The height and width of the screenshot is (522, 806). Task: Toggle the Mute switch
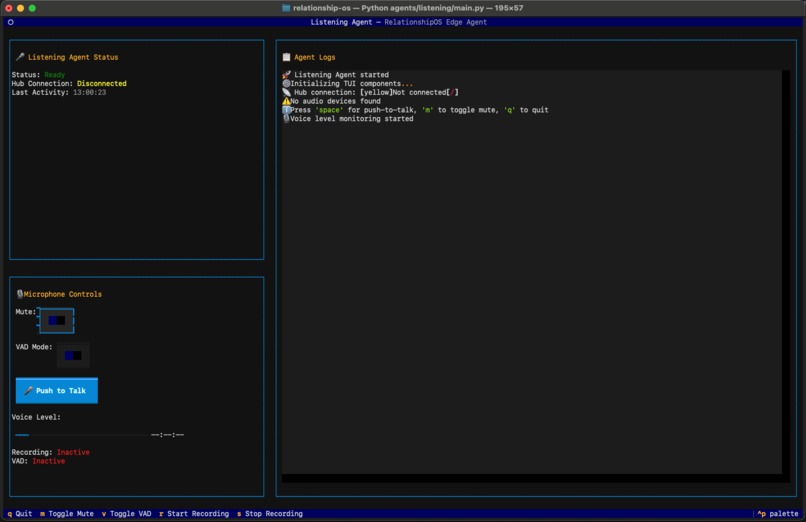click(x=57, y=321)
